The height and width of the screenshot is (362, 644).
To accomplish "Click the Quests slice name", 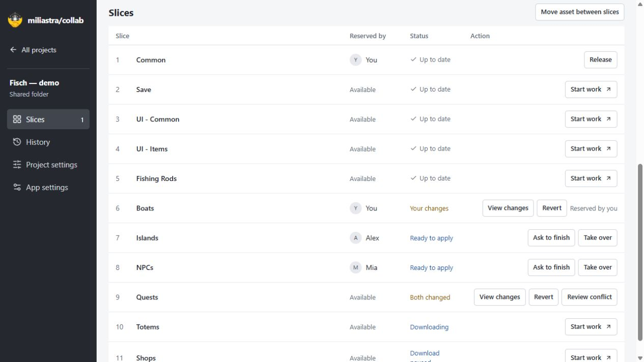I will [147, 297].
